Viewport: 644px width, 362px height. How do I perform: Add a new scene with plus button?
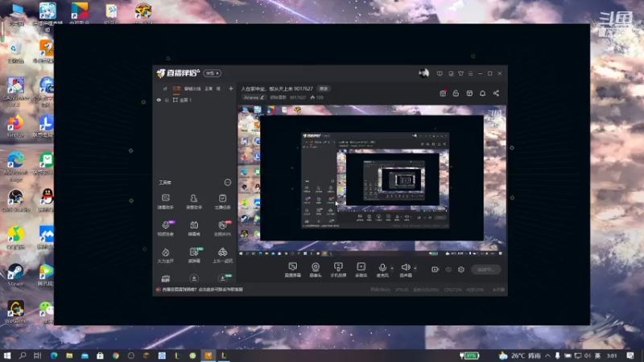(231, 88)
